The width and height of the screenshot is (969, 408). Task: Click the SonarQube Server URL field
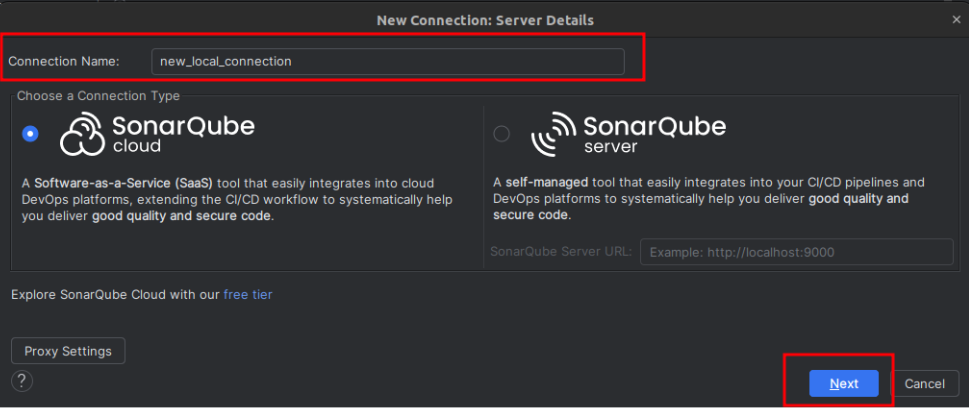[797, 252]
